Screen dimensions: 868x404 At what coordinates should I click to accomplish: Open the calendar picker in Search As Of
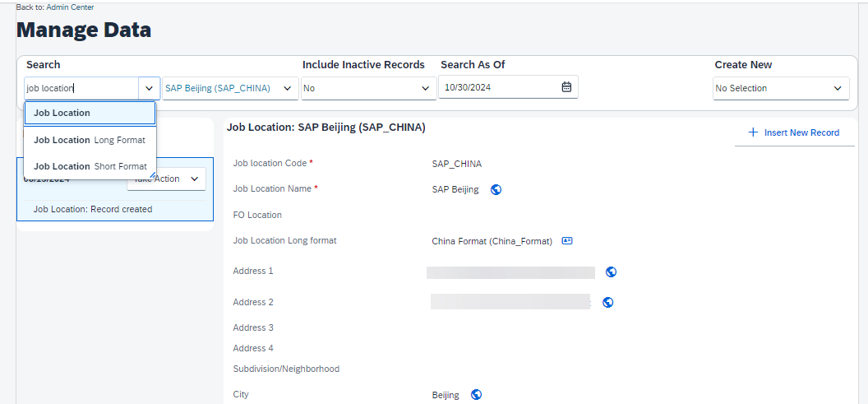(566, 87)
